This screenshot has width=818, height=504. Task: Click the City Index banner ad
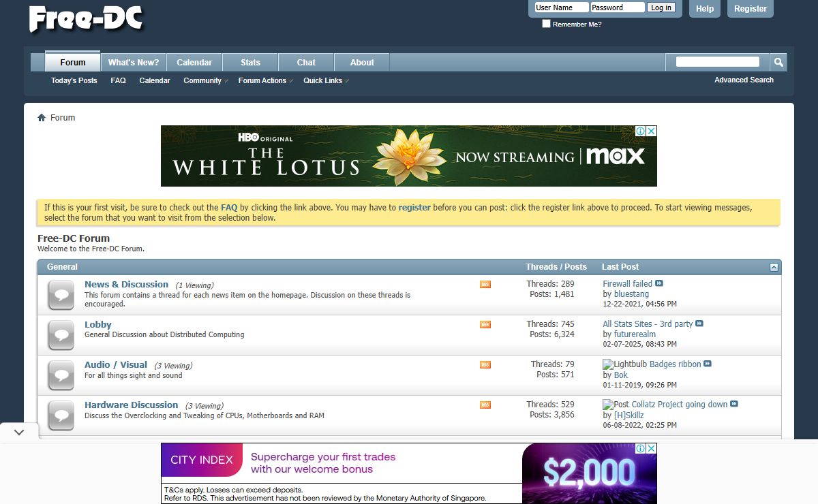[409, 473]
